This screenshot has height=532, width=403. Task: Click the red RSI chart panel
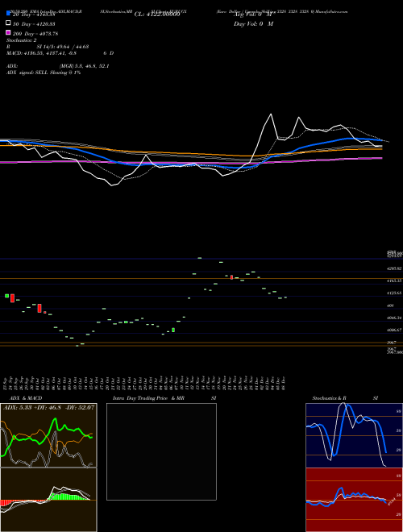(354, 500)
